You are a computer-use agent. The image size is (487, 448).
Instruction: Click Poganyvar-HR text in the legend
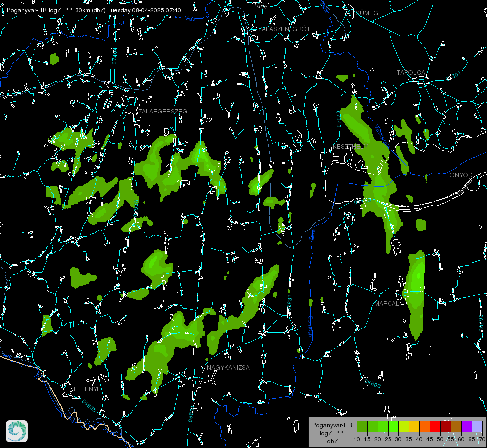[332, 425]
